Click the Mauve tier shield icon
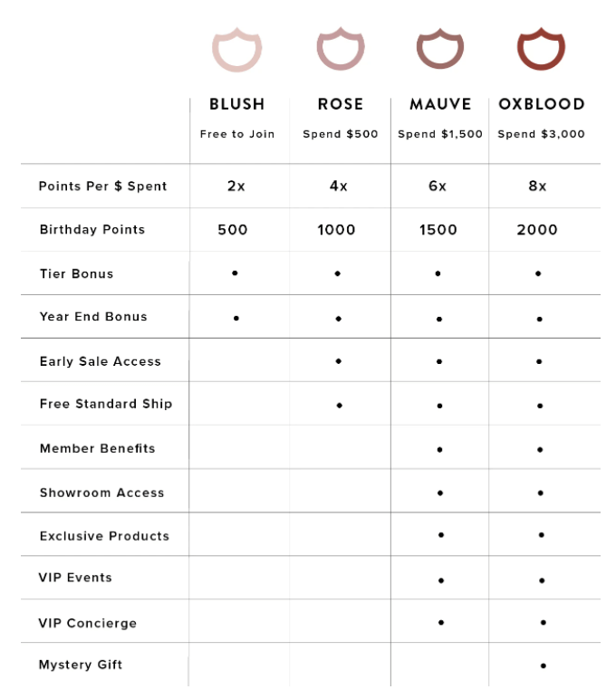The height and width of the screenshot is (699, 616). point(440,50)
